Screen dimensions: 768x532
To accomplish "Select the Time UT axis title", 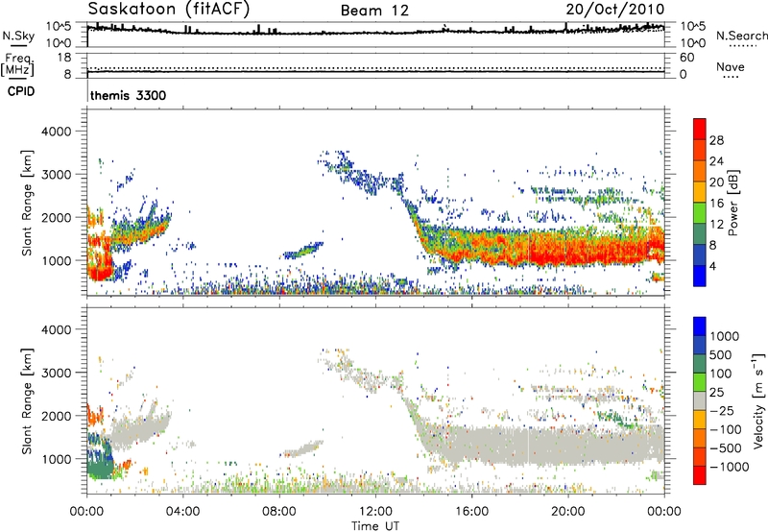I will click(x=375, y=526).
